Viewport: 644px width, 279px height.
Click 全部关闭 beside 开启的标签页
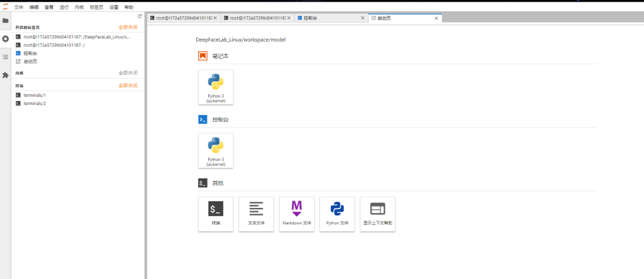(128, 28)
